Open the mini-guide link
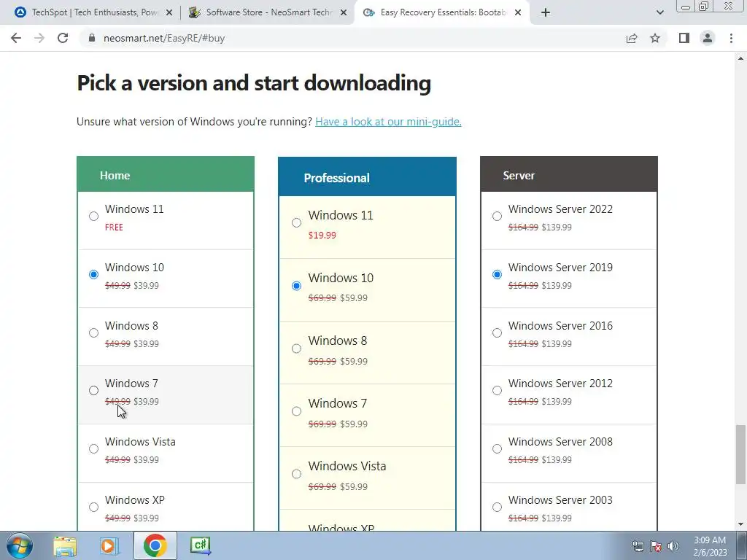This screenshot has height=560, width=747. tap(388, 122)
